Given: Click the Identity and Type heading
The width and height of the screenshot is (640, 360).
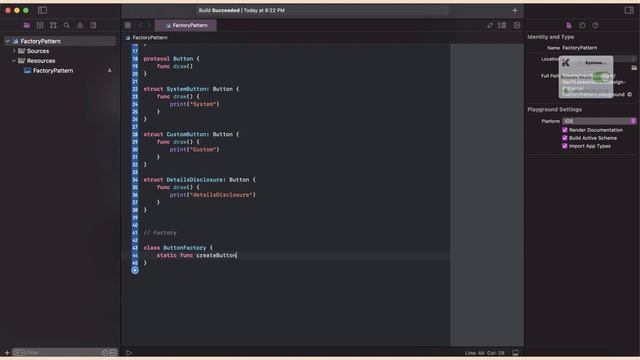Looking at the screenshot, I should 550,37.
